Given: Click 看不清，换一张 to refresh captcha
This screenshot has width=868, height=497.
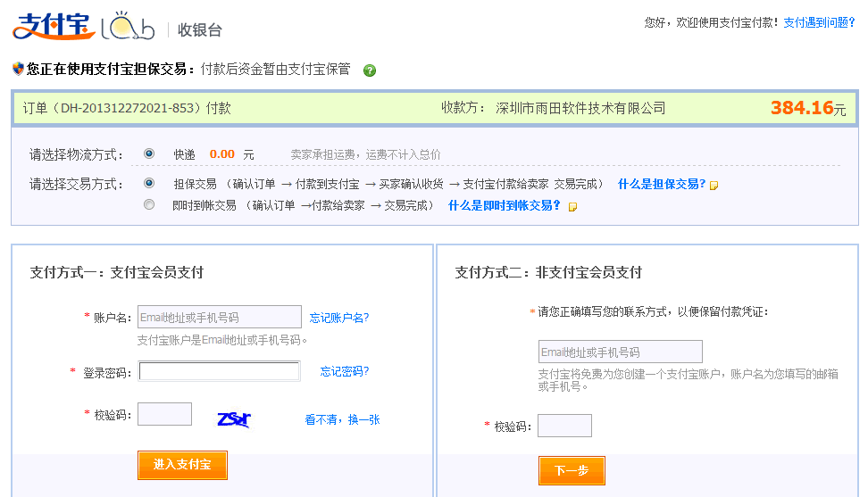Looking at the screenshot, I should [342, 419].
